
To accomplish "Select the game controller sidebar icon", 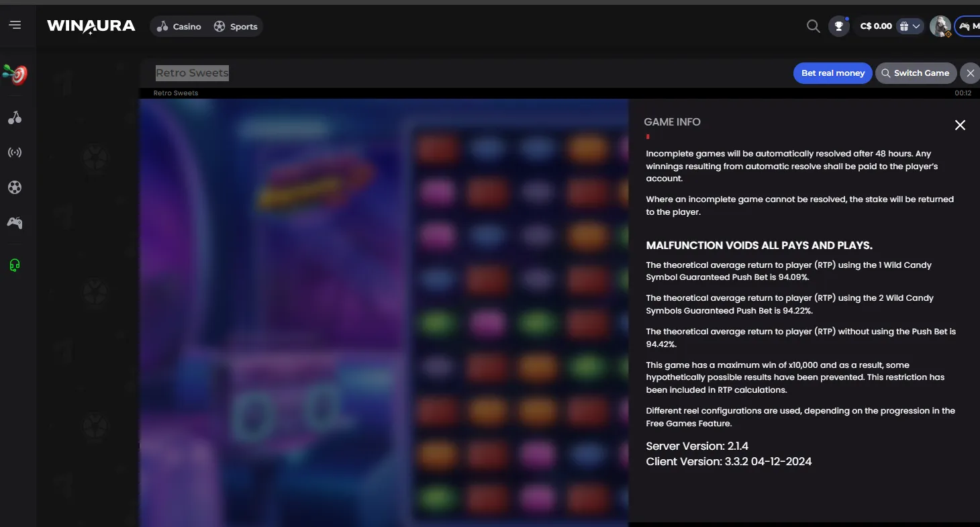I will (15, 222).
